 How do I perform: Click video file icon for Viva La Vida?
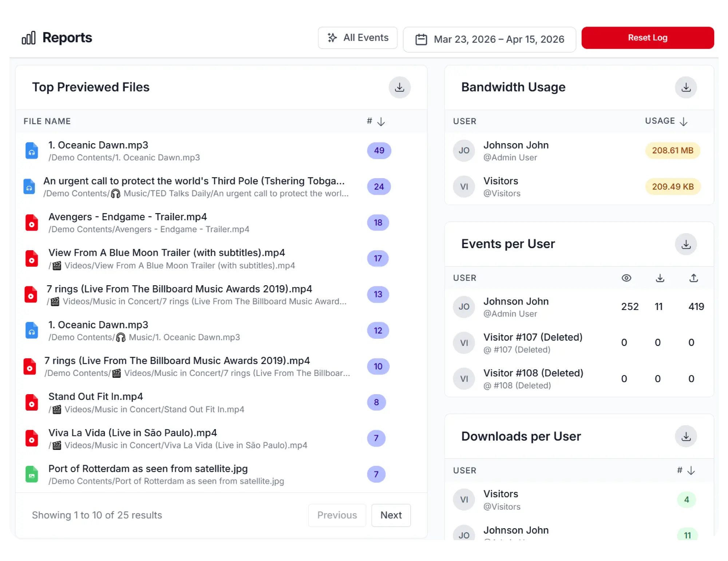pos(32,439)
